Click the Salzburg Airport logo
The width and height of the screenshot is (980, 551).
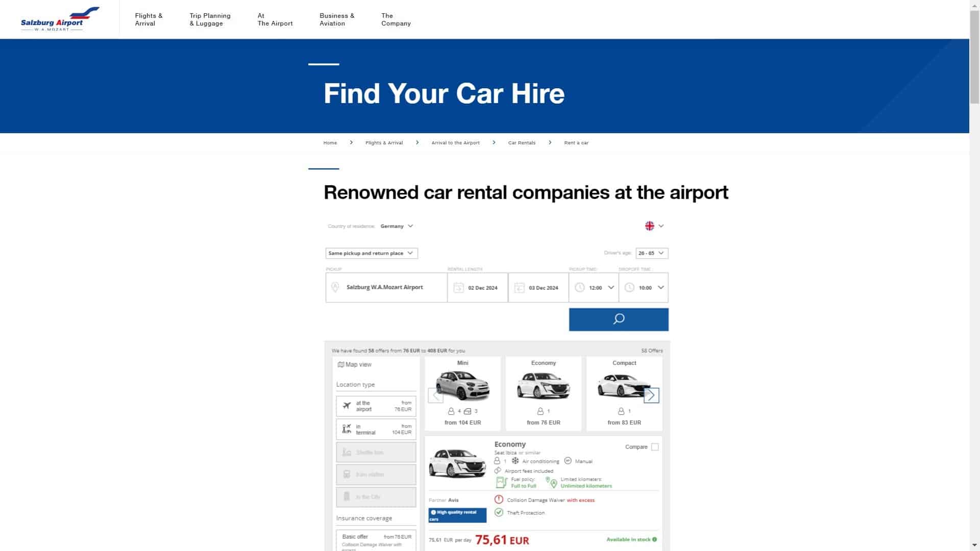[x=60, y=19]
